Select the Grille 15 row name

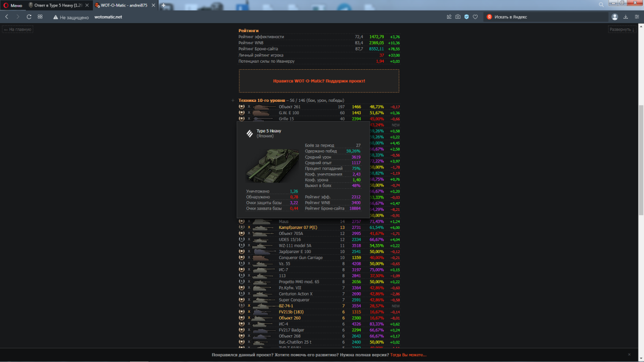point(287,119)
